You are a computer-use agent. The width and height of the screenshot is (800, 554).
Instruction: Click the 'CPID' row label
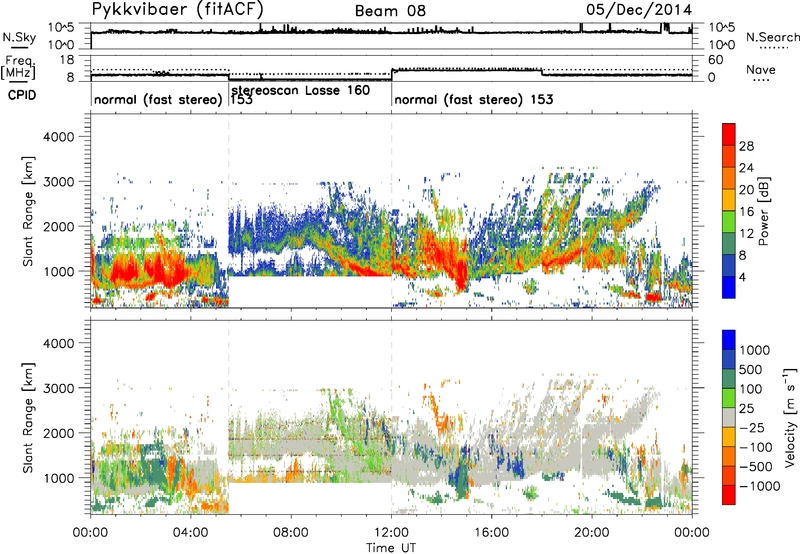(x=22, y=95)
